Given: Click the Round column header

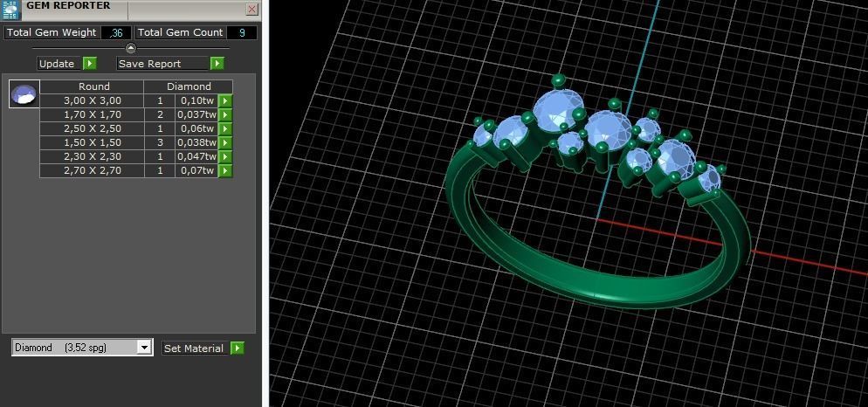Looking at the screenshot, I should pyautogui.click(x=92, y=86).
